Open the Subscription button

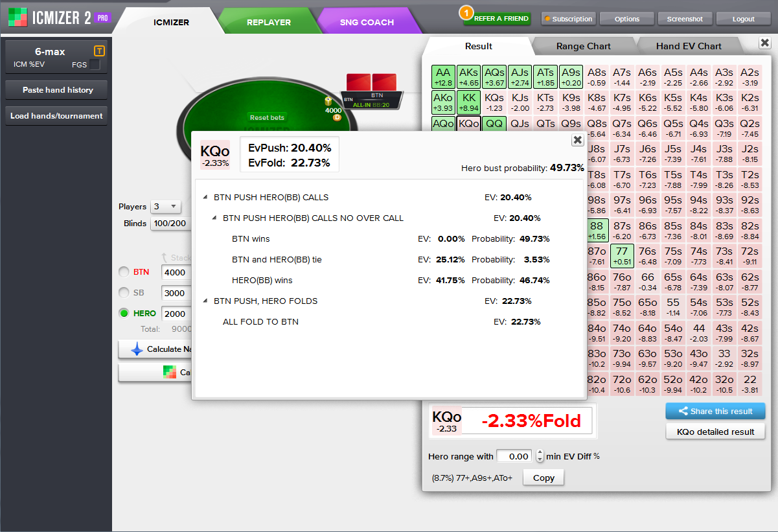[x=568, y=19]
